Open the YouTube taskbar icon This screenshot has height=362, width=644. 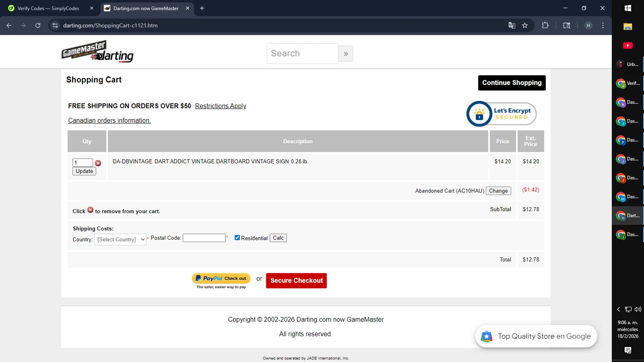pyautogui.click(x=628, y=45)
